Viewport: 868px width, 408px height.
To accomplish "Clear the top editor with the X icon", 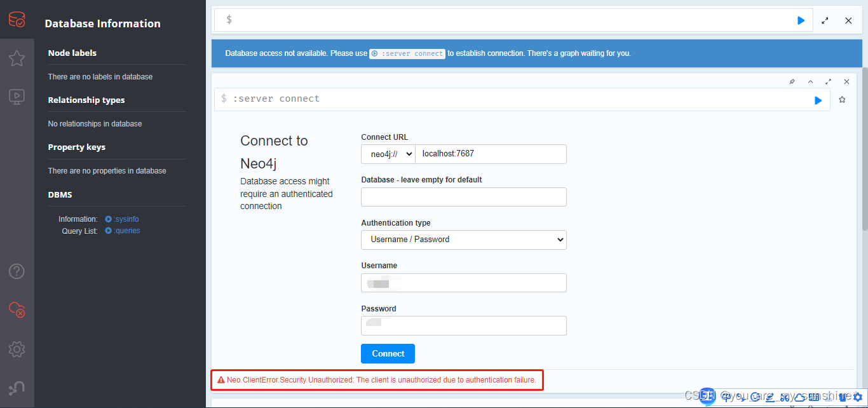I will (848, 20).
